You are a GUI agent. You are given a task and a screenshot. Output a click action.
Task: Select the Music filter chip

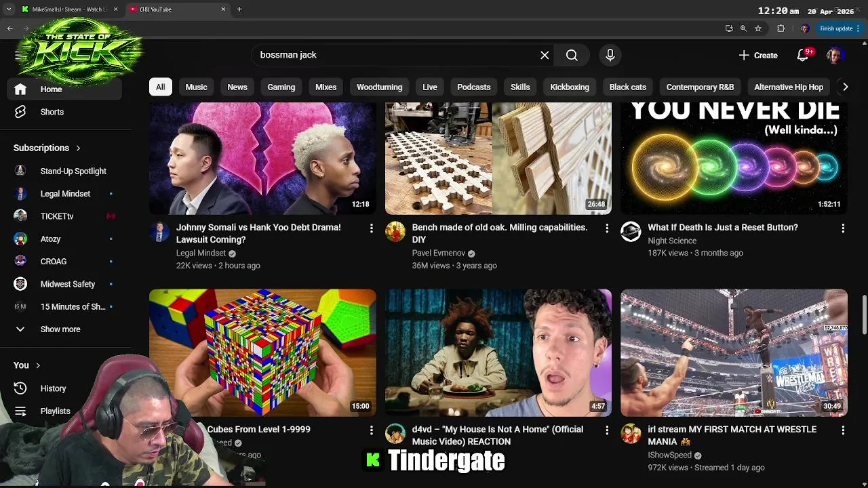click(x=197, y=87)
